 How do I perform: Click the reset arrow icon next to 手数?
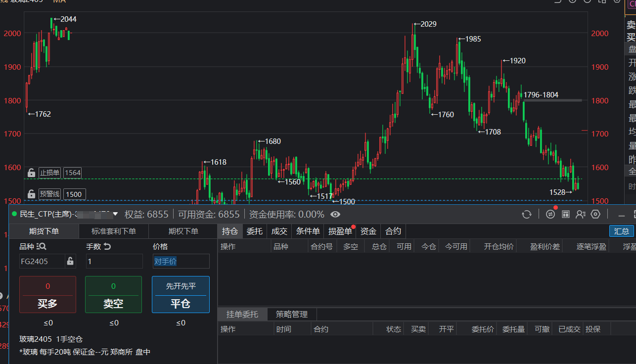click(107, 246)
